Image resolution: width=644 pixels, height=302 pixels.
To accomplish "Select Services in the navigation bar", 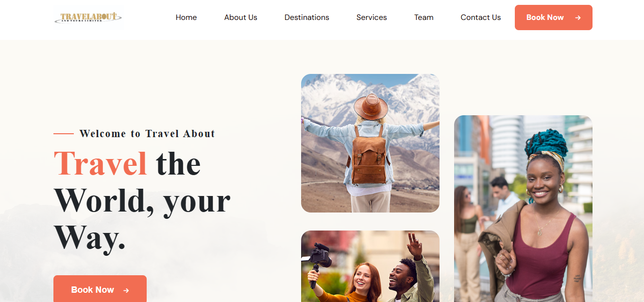I will click(372, 18).
